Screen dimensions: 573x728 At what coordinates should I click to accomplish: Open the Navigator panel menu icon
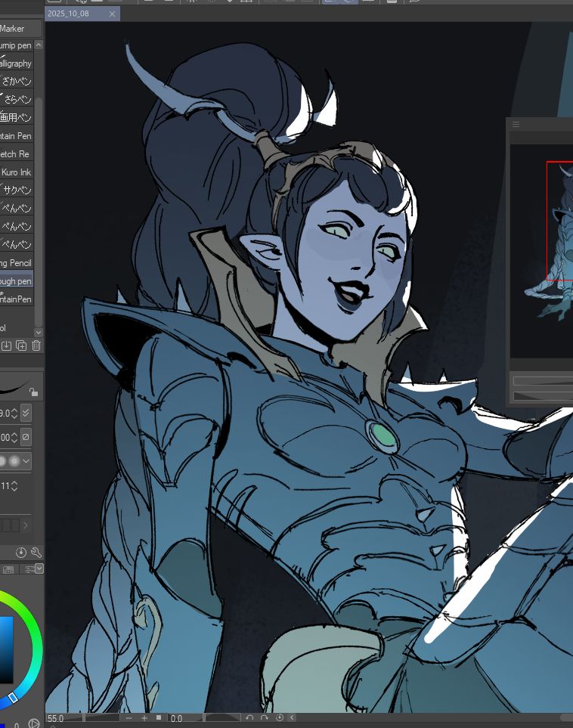coord(516,124)
